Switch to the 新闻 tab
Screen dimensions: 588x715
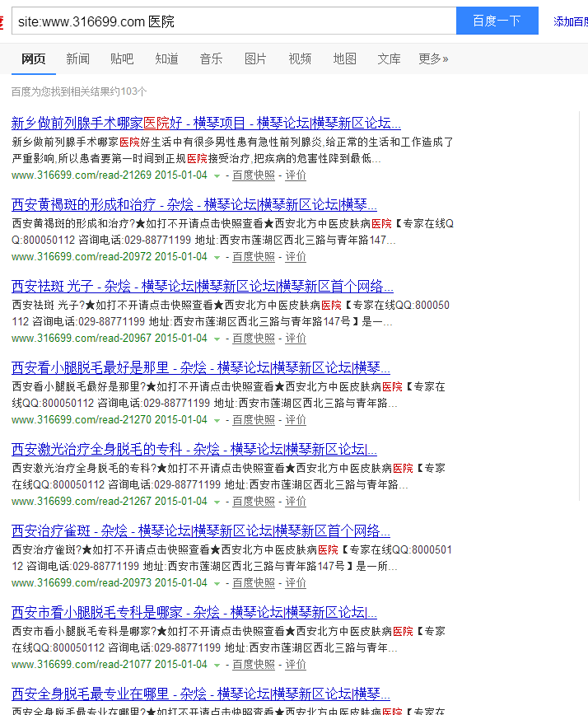point(78,58)
